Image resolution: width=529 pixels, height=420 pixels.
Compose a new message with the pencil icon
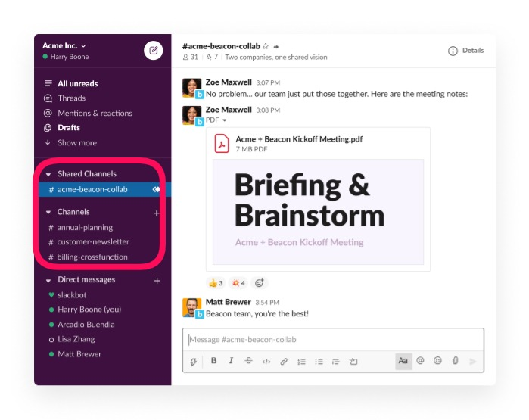coord(153,51)
